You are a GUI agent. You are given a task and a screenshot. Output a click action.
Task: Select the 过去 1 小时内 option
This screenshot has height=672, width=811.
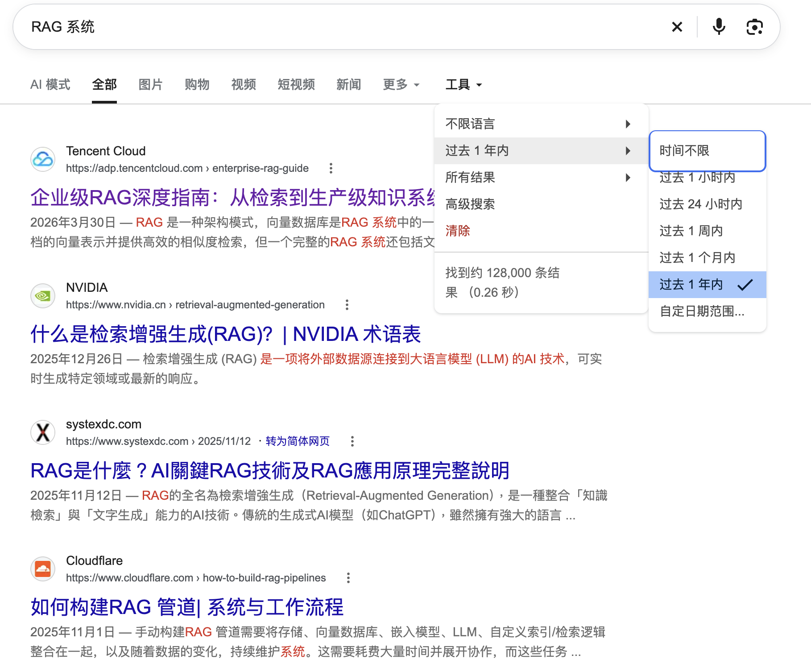tap(707, 178)
